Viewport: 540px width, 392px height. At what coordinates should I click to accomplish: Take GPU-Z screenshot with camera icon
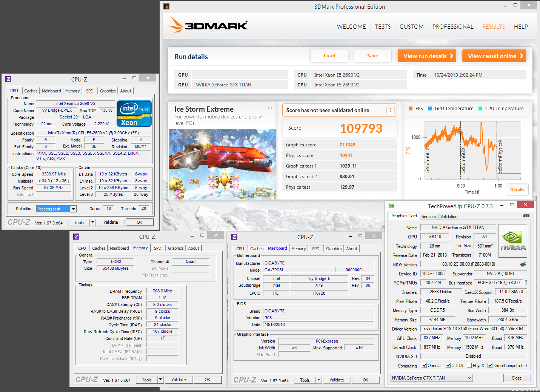[x=526, y=216]
